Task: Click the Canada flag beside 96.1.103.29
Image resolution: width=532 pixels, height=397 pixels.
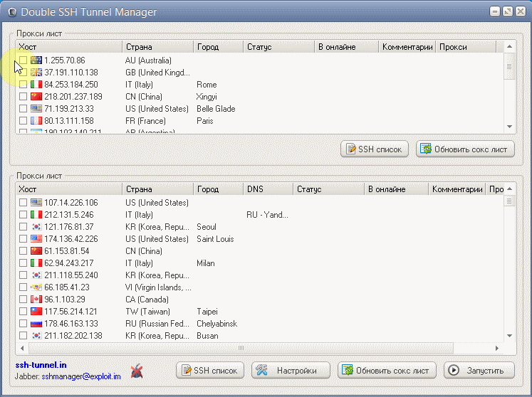Action: (36, 300)
